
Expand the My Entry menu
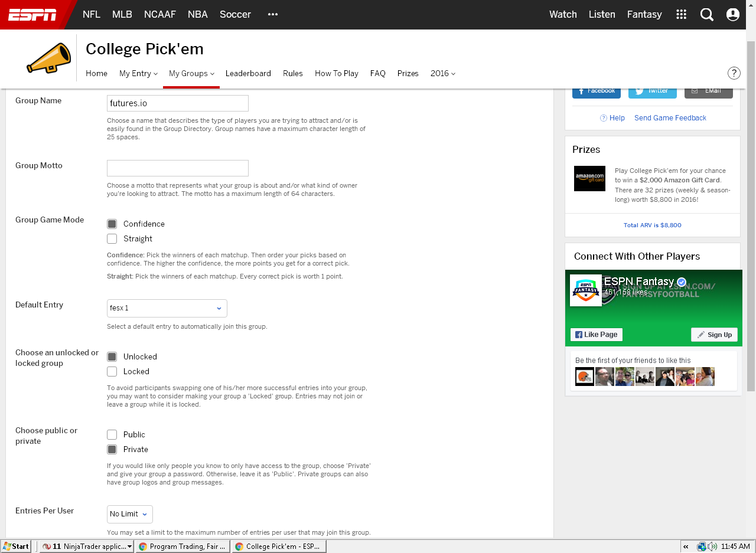pyautogui.click(x=138, y=73)
